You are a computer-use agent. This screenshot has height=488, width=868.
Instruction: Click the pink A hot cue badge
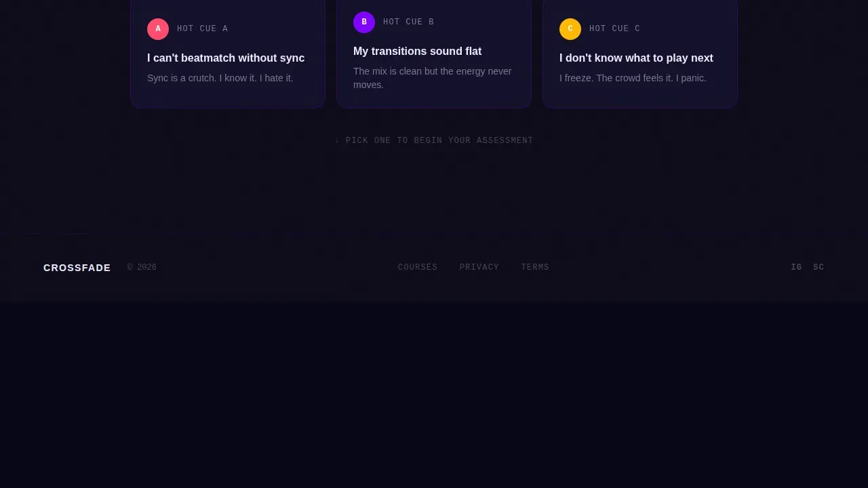click(x=158, y=29)
